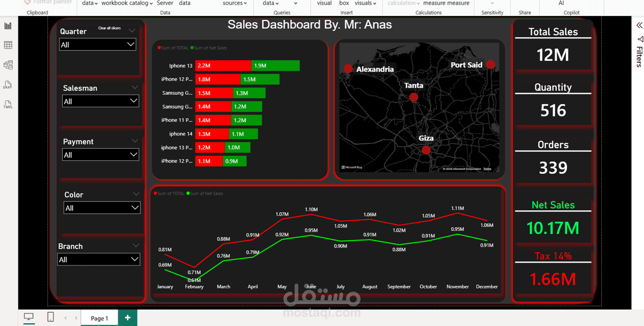Image resolution: width=644 pixels, height=326 pixels.
Task: Select the Alexandria map bubble
Action: coord(348,69)
